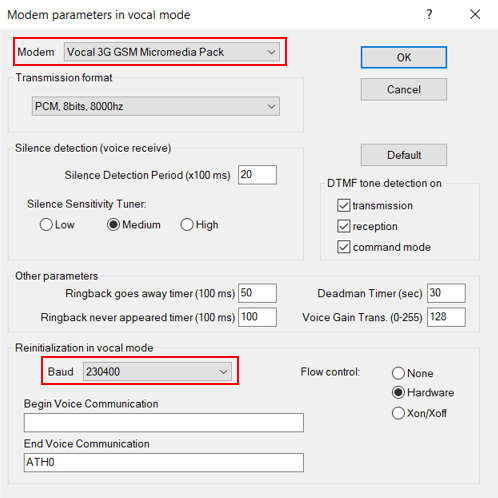Restore settings with the Default button
Screen dimensions: 498x498
404,155
